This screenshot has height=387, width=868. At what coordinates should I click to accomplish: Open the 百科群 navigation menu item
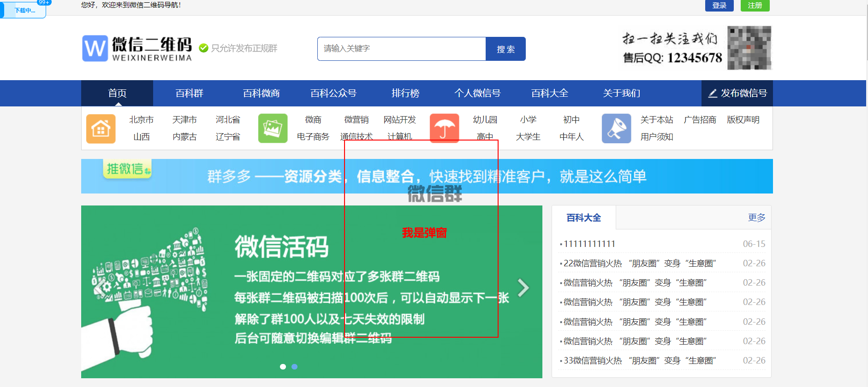189,93
